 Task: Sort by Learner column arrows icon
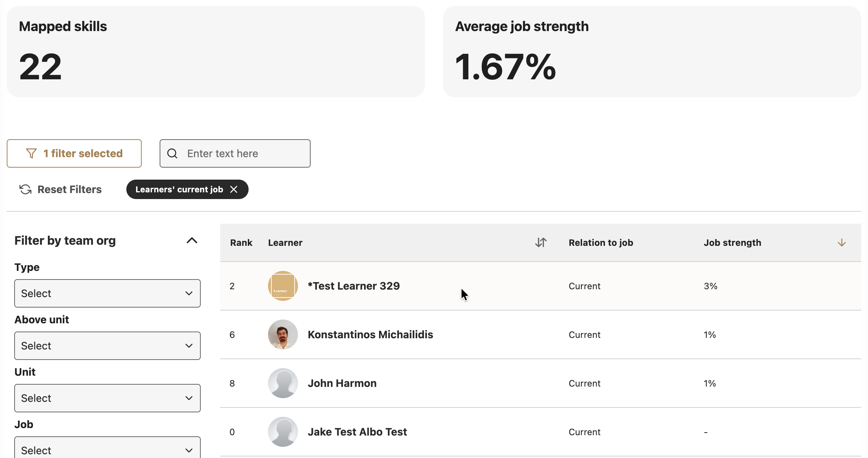(541, 242)
